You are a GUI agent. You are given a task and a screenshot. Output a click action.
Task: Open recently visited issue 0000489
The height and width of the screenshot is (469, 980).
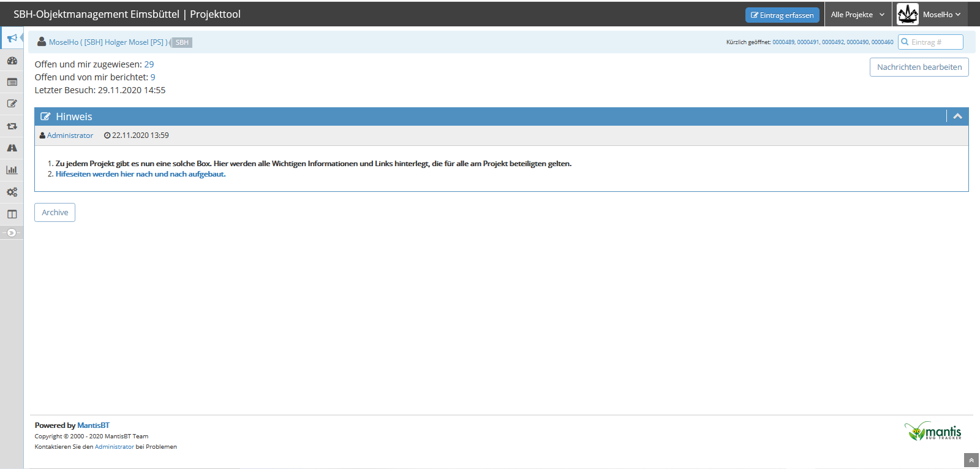pos(783,42)
